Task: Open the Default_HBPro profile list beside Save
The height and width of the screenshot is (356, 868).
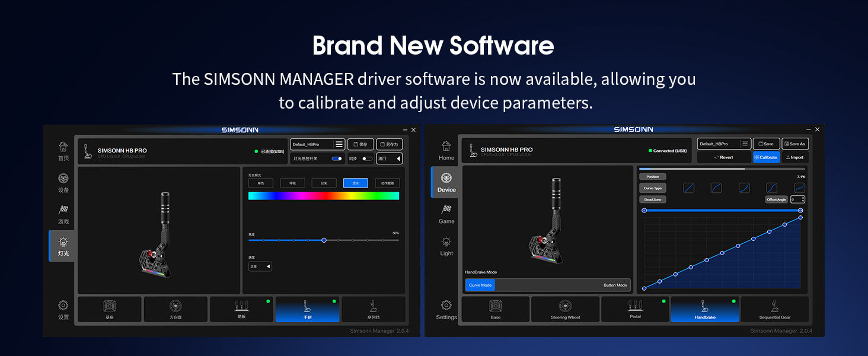Action: 724,144
